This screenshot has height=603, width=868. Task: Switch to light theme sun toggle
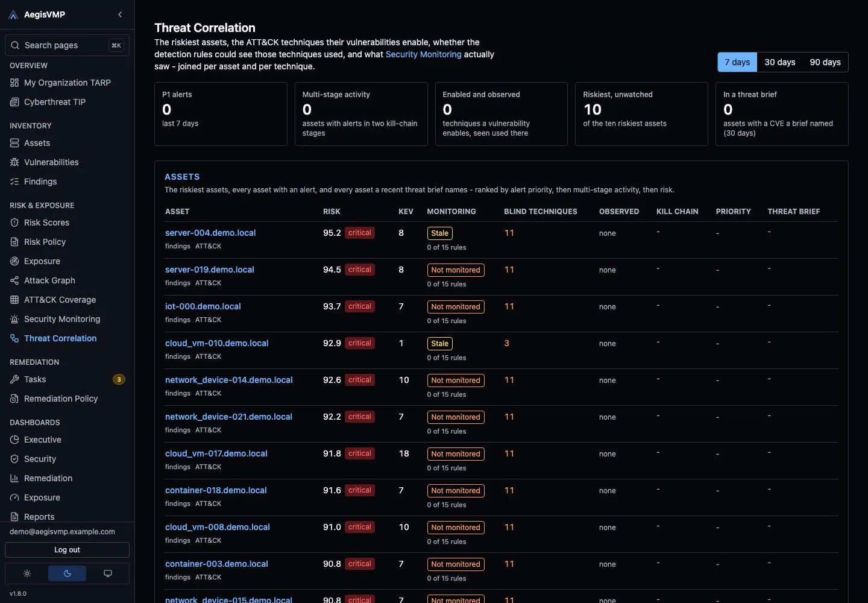coord(27,573)
